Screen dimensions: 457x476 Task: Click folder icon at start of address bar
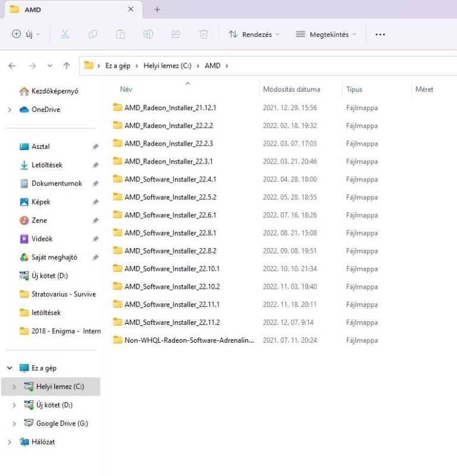[x=89, y=65]
